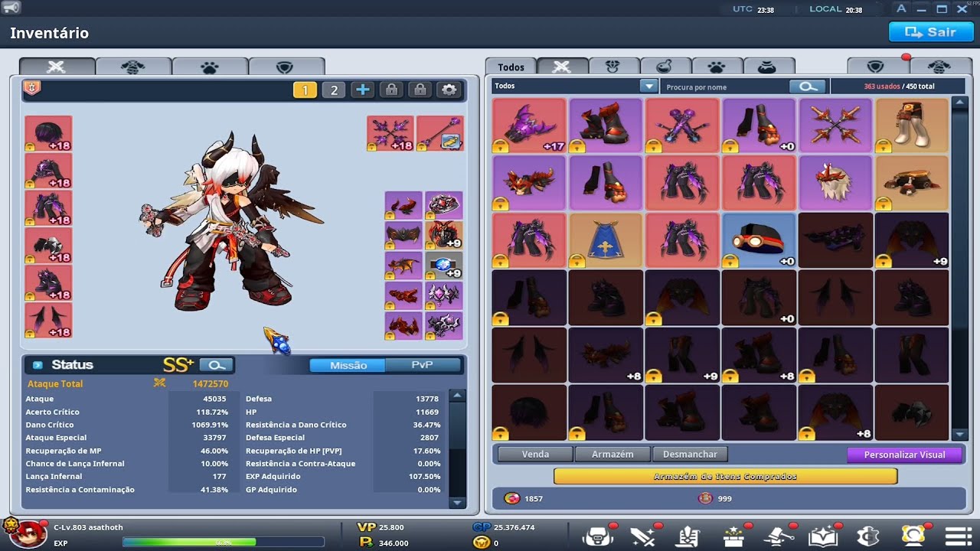The height and width of the screenshot is (551, 980).
Task: Open the accessory necklace inventory tab
Action: point(613,67)
